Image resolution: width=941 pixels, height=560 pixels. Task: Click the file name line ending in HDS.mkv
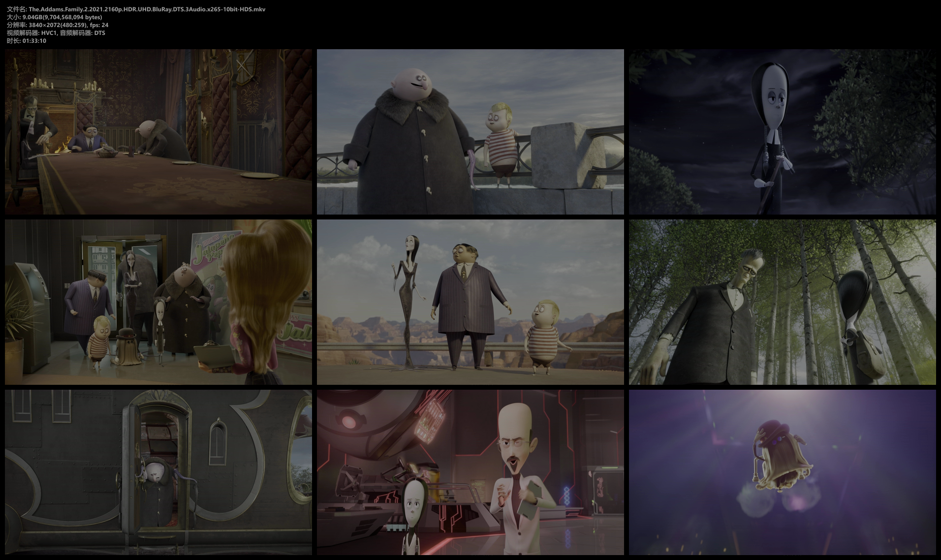tap(136, 9)
